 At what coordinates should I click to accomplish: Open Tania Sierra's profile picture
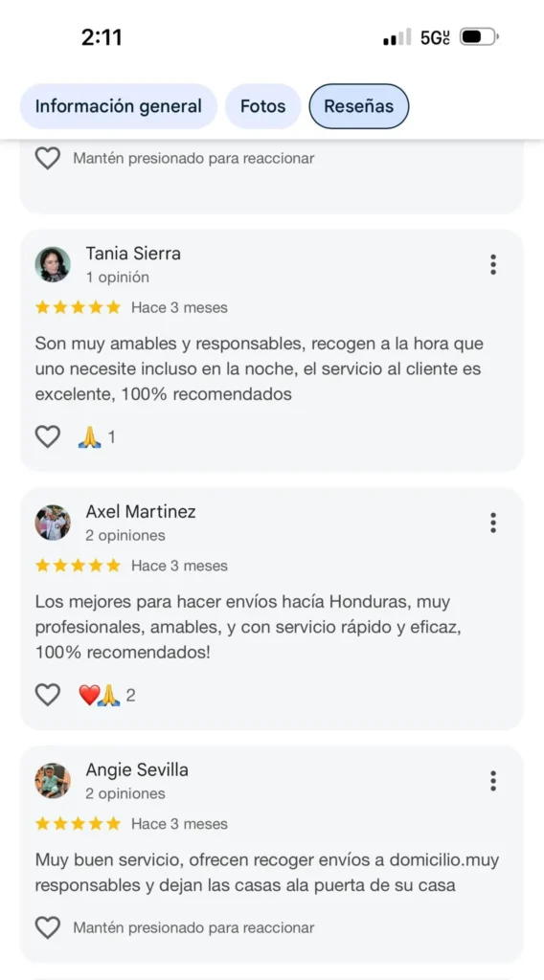(x=53, y=264)
